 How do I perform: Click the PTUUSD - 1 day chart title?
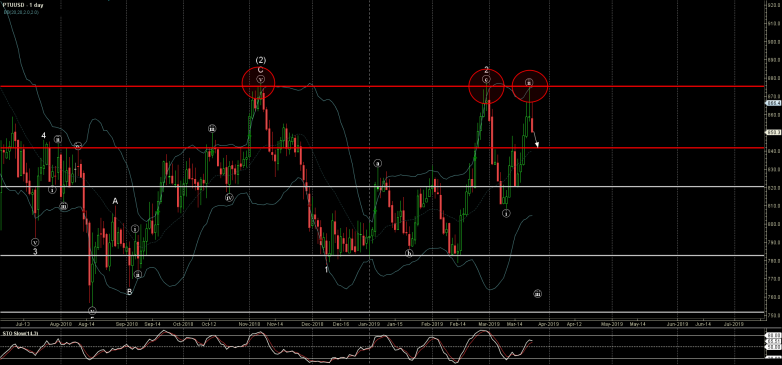(23, 4)
